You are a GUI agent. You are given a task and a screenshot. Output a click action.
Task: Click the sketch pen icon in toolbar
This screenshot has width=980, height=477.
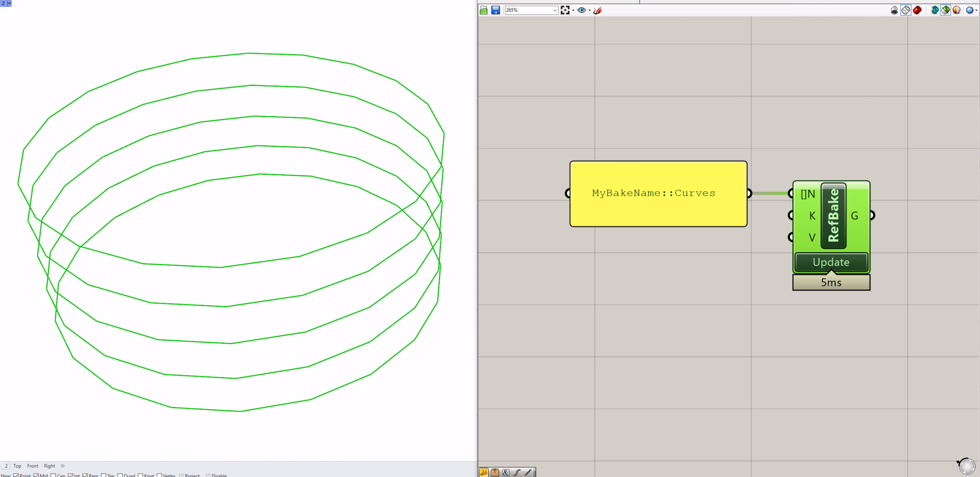coord(598,10)
